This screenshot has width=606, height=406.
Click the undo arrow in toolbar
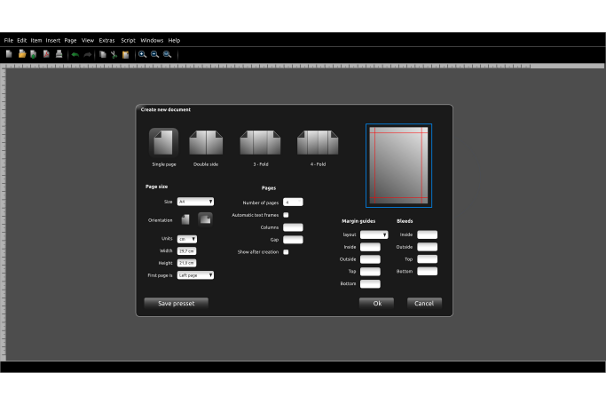tap(75, 54)
